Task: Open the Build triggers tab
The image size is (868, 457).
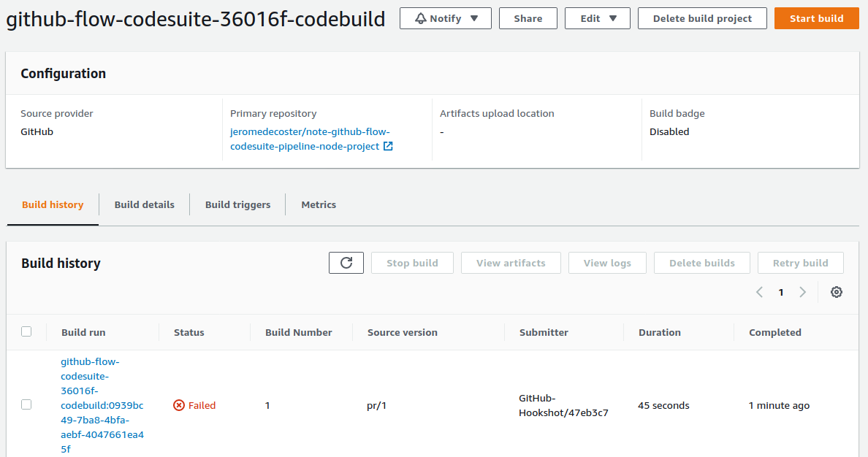Action: point(238,204)
